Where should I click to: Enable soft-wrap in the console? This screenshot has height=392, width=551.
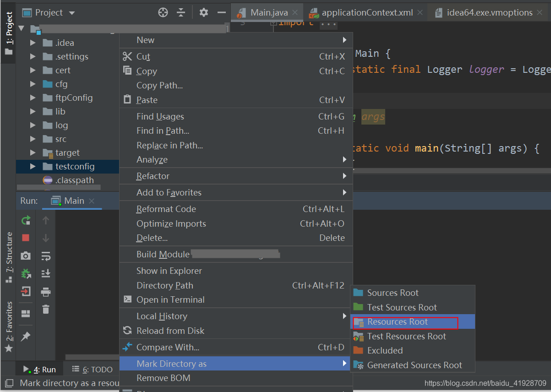[x=45, y=256]
